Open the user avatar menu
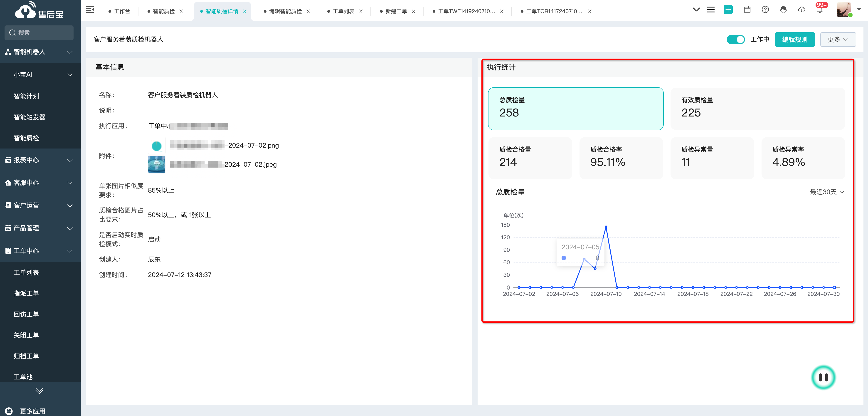The image size is (868, 416). [x=844, y=10]
